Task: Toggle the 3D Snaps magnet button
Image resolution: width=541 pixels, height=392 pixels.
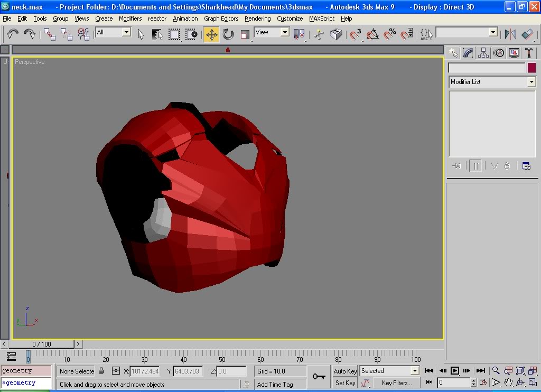Action: click(x=356, y=35)
